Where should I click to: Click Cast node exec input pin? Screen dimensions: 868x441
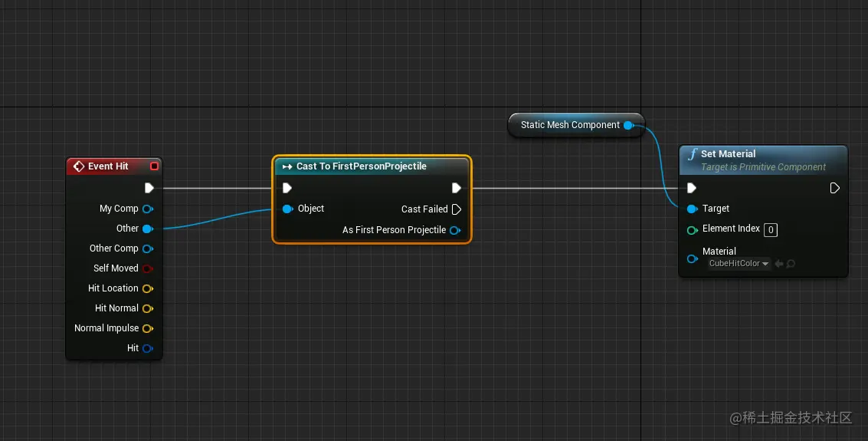(x=287, y=188)
